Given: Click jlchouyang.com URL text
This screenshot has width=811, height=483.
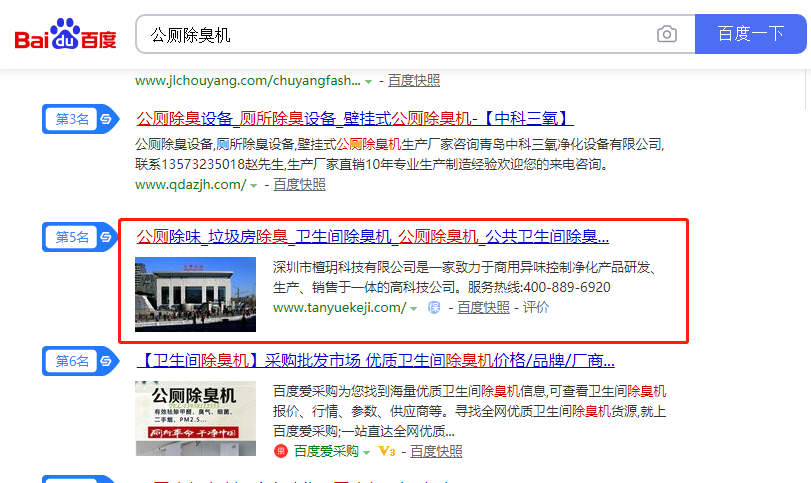Looking at the screenshot, I should [x=248, y=81].
